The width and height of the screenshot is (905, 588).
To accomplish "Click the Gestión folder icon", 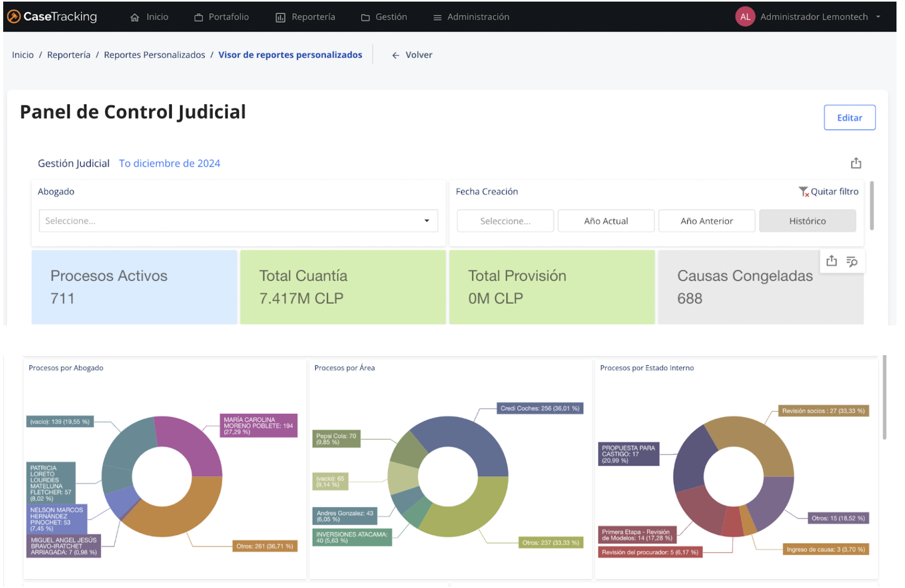I will point(365,18).
